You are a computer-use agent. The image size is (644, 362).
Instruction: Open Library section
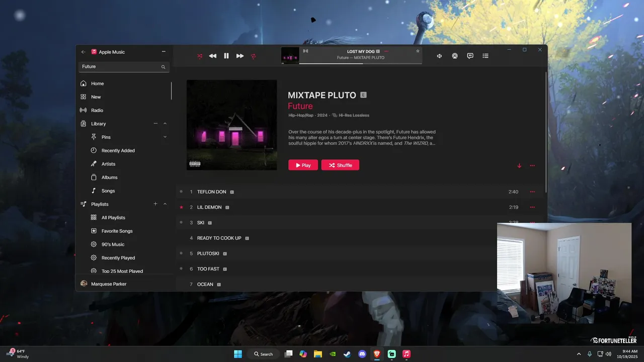click(x=98, y=124)
